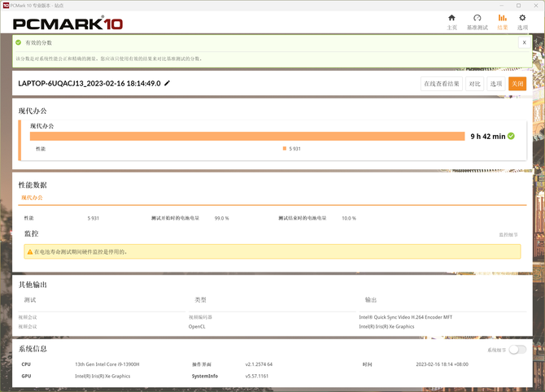Click the 9 h 42 min result
Image resolution: width=545 pixels, height=392 pixels.
[487, 137]
